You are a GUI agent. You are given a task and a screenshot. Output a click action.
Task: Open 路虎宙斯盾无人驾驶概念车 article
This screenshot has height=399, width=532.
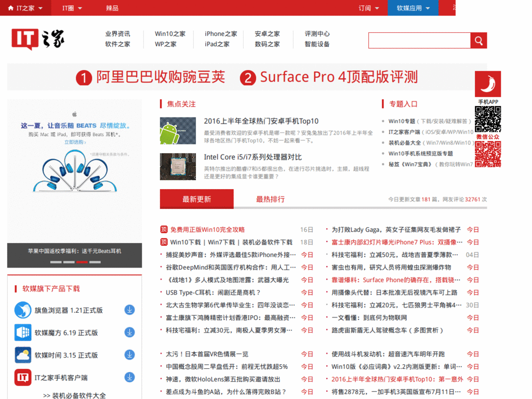[x=388, y=330]
